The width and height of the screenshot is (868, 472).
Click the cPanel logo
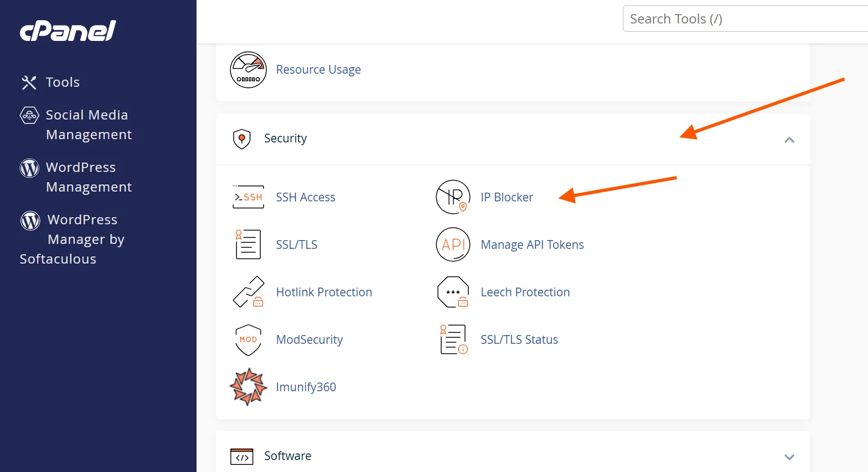68,31
